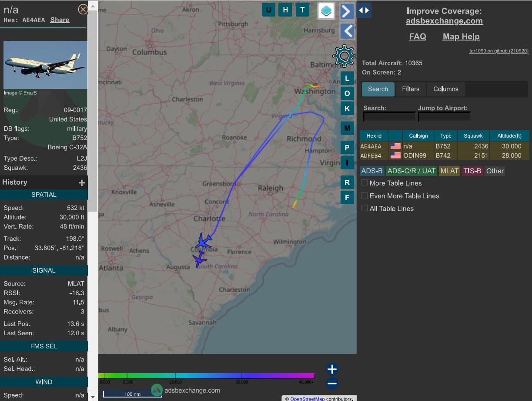The width and height of the screenshot is (532, 401).
Task: Expand the History section
Action: click(x=81, y=183)
